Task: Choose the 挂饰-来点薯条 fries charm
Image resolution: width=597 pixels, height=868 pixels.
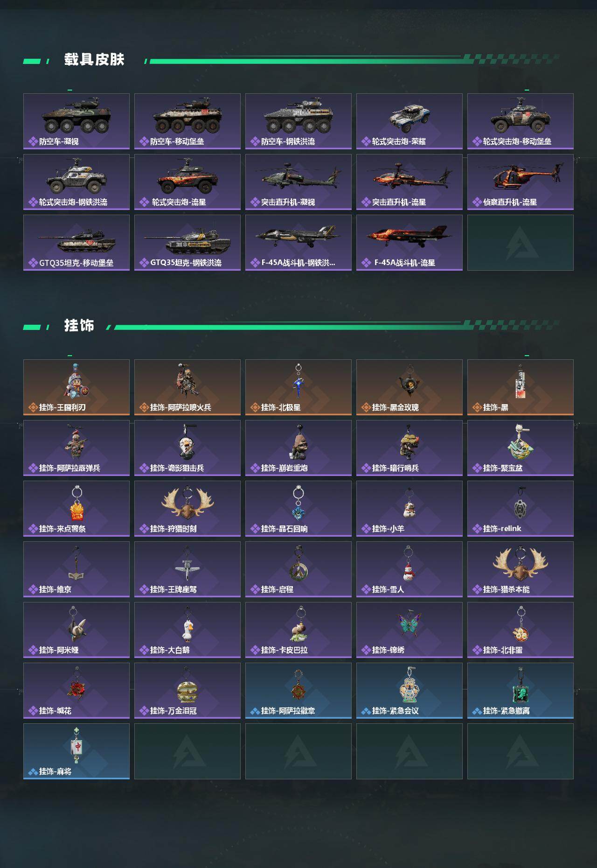Action: click(x=76, y=509)
